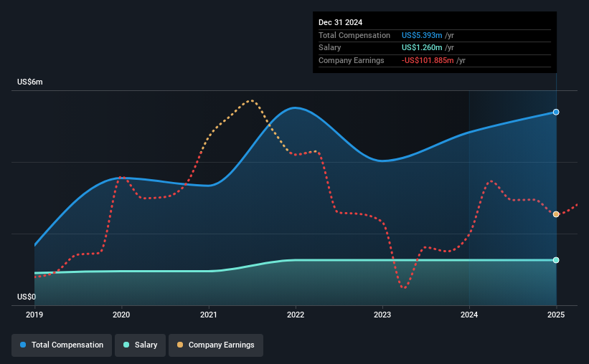
Task: Click the 2022 x-axis label
Action: click(x=296, y=315)
